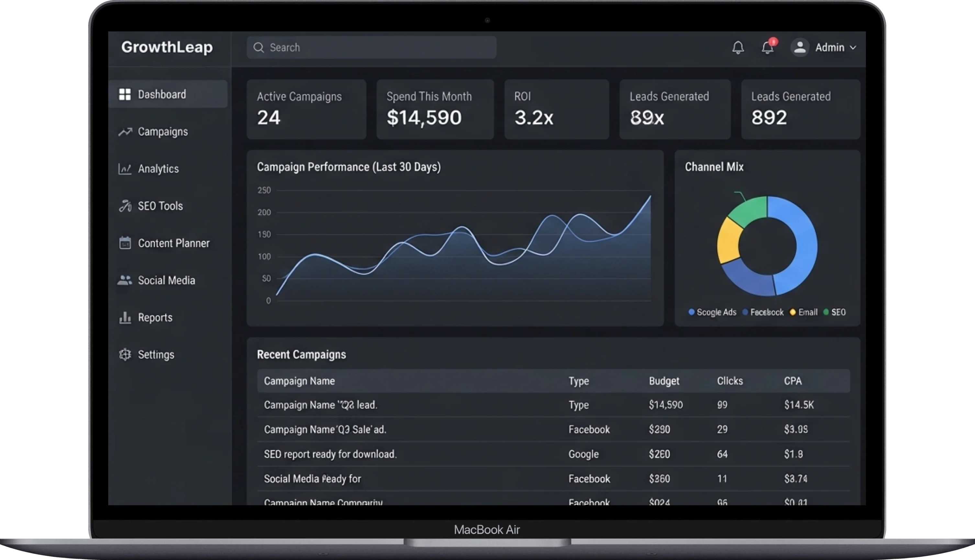Viewport: 975px width, 560px height.
Task: Click the GrowthLeap logo
Action: pyautogui.click(x=167, y=47)
